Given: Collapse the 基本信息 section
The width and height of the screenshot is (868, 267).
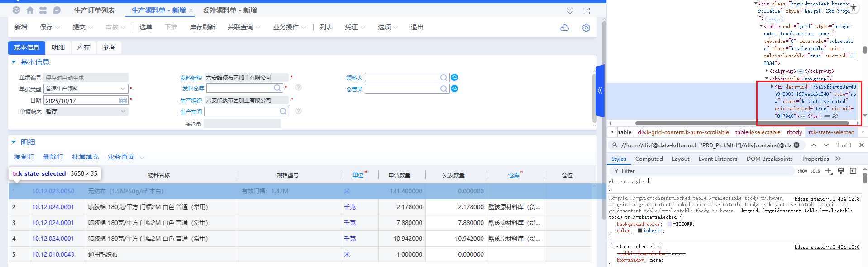Looking at the screenshot, I should coord(14,62).
